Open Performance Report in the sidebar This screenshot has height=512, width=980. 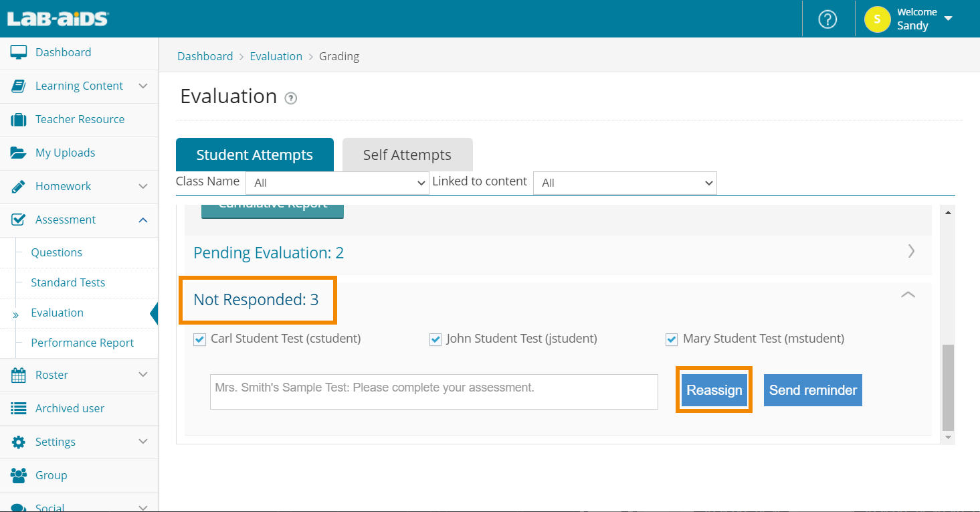point(82,343)
